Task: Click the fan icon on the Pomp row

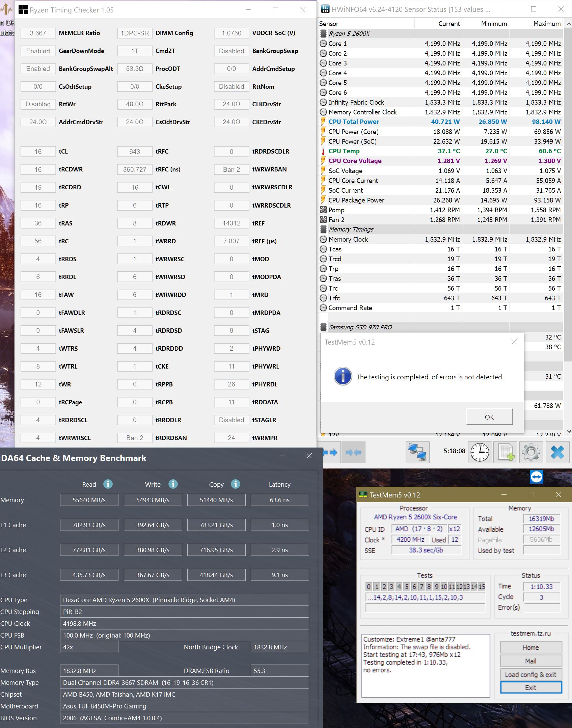Action: pyautogui.click(x=323, y=210)
